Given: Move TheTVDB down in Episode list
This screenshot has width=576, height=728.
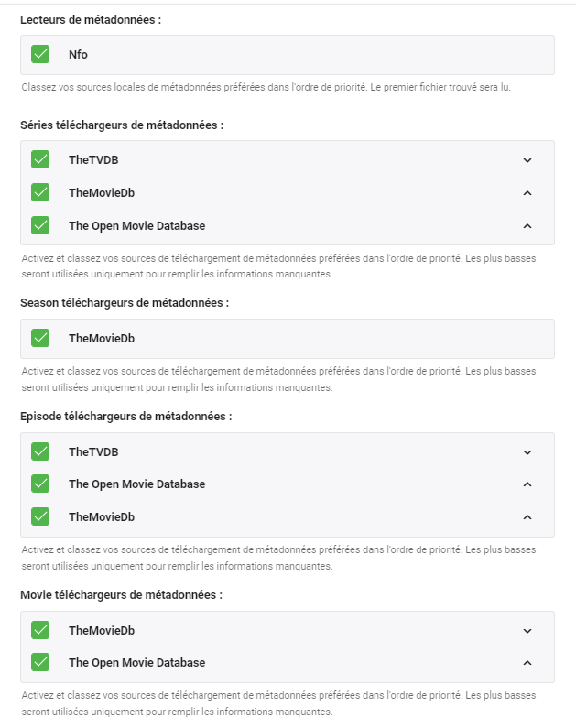Looking at the screenshot, I should coord(527,452).
